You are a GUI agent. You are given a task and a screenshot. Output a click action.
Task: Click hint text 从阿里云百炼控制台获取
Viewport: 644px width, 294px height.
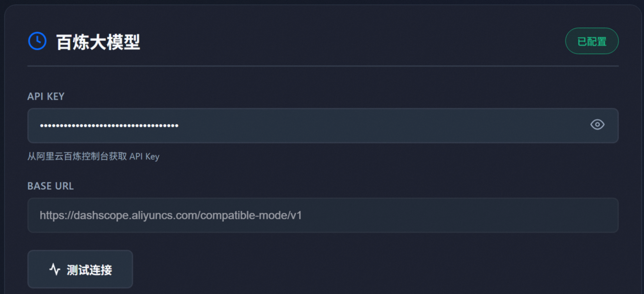tap(77, 157)
